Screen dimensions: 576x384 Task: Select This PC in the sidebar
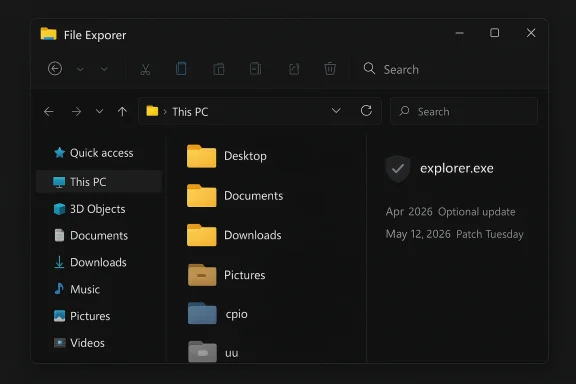tap(99, 182)
